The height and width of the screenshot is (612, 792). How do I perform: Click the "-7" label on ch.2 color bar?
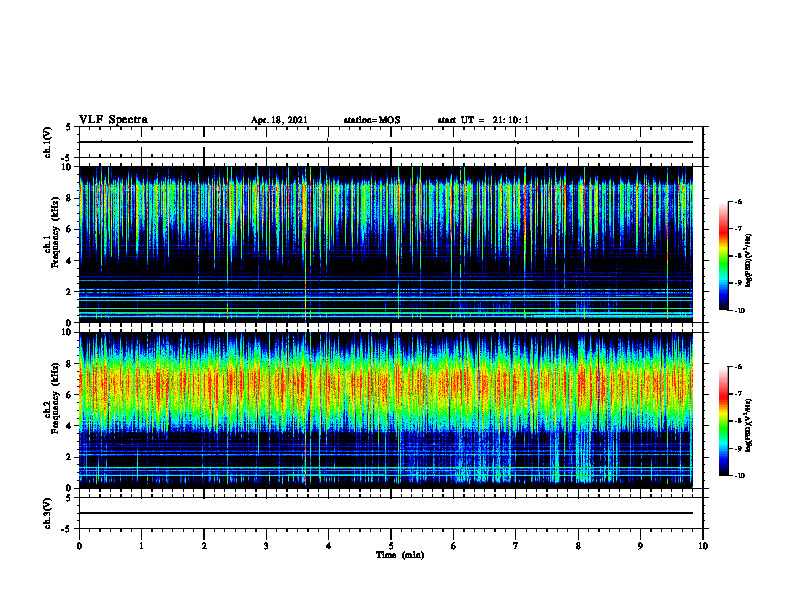pyautogui.click(x=738, y=394)
